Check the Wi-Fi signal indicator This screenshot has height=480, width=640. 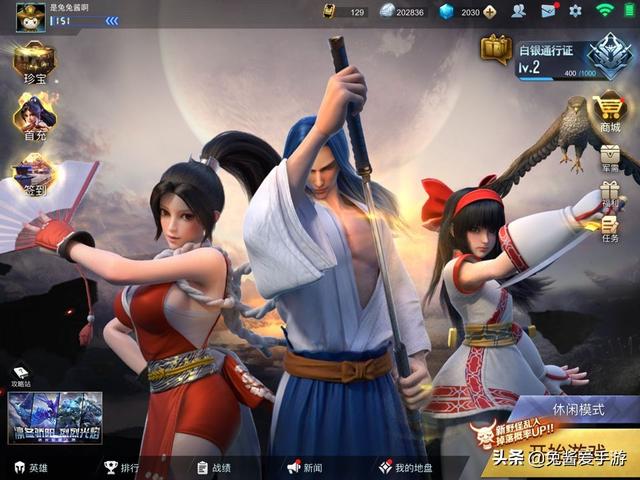(604, 10)
